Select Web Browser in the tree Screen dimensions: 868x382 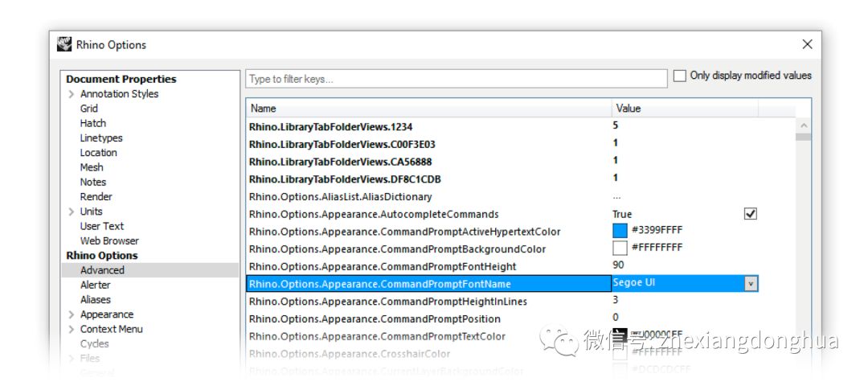click(x=109, y=240)
